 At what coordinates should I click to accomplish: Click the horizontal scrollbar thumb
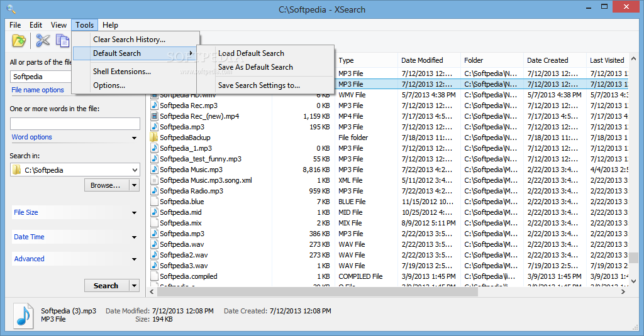(317, 291)
